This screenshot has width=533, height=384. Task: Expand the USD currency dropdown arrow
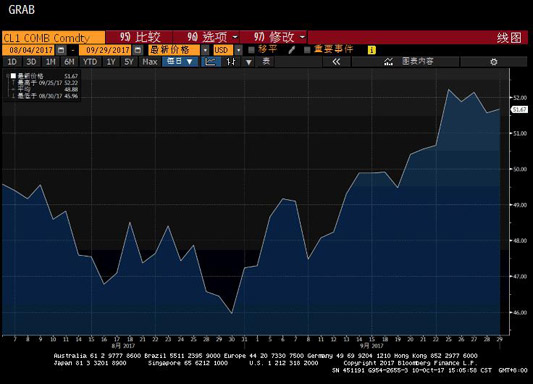(239, 50)
